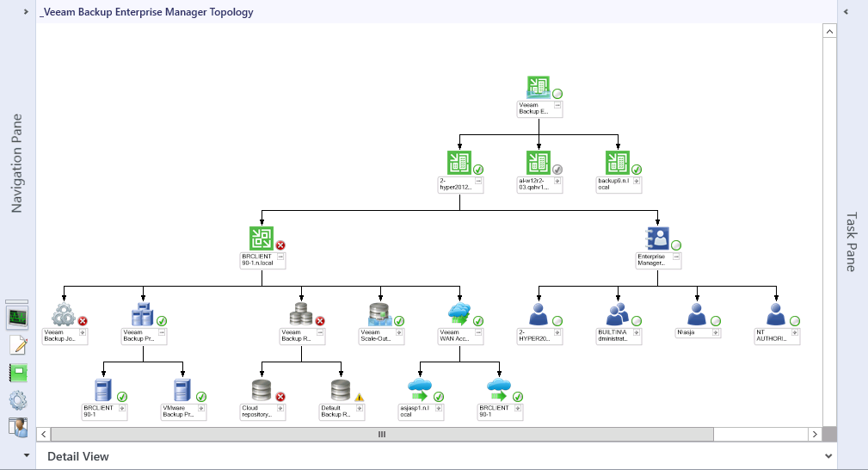Select the 2-hyper2012.. server icon
868x470 pixels.
click(459, 163)
